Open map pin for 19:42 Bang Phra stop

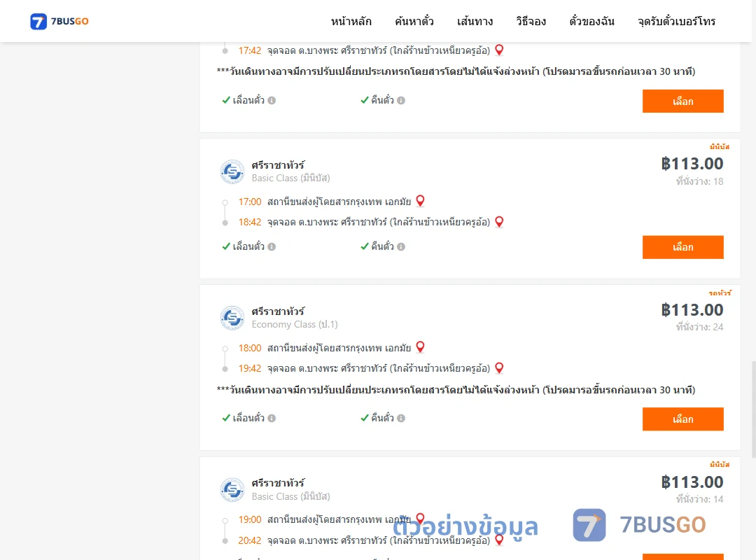[x=500, y=367]
